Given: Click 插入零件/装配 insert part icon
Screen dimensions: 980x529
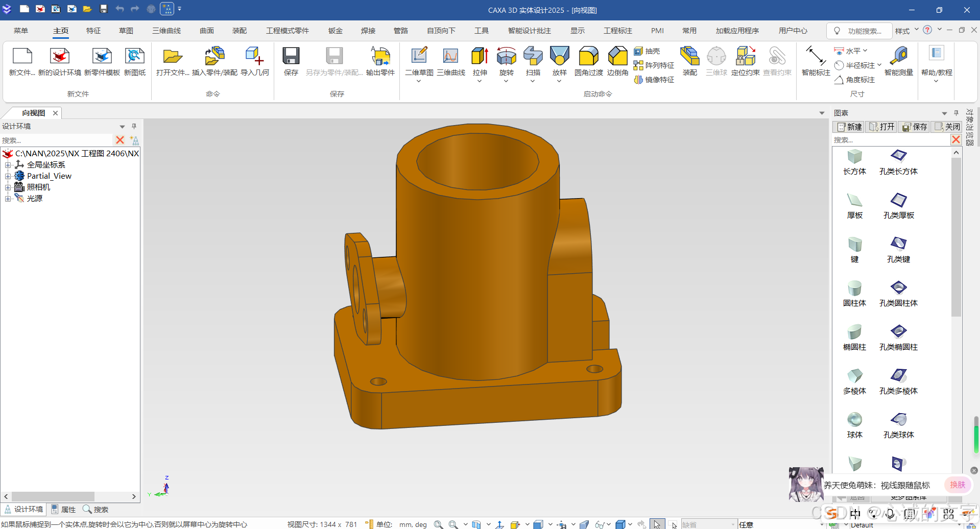Looking at the screenshot, I should tap(214, 56).
